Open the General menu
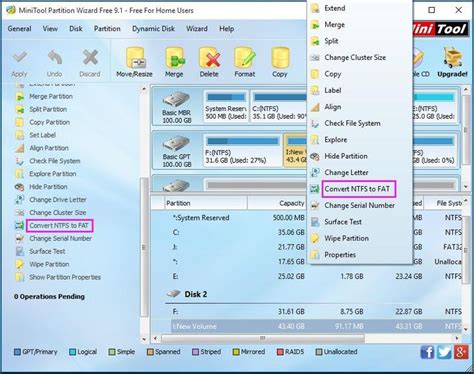This screenshot has height=374, width=474. (x=19, y=29)
